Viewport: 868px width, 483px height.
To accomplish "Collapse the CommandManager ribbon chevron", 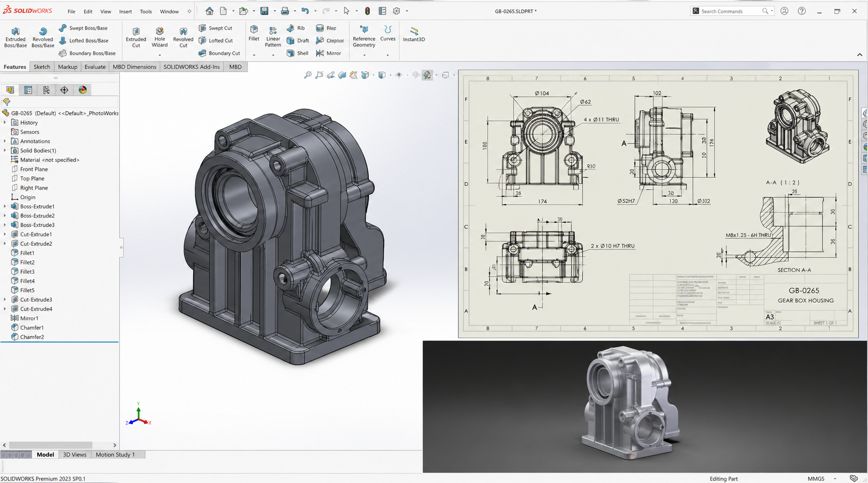I will [859, 55].
